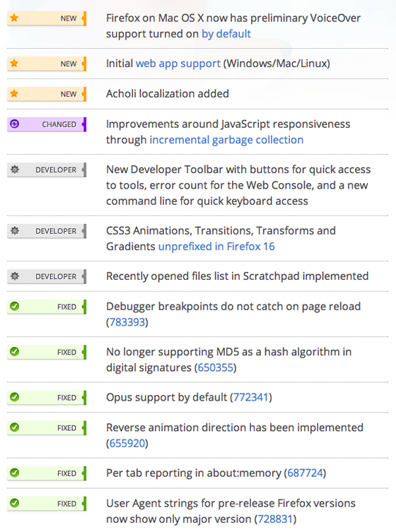
Task: Open the 'web app support' link
Action: point(178,64)
